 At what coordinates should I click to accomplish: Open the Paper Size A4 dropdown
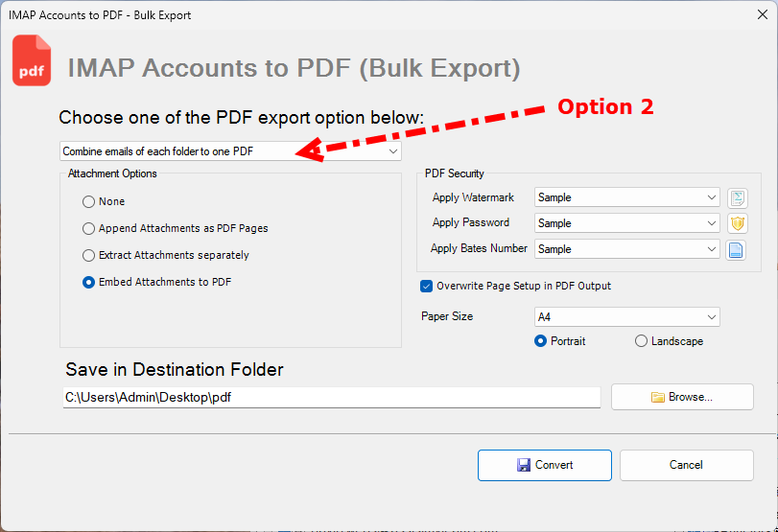pyautogui.click(x=627, y=317)
